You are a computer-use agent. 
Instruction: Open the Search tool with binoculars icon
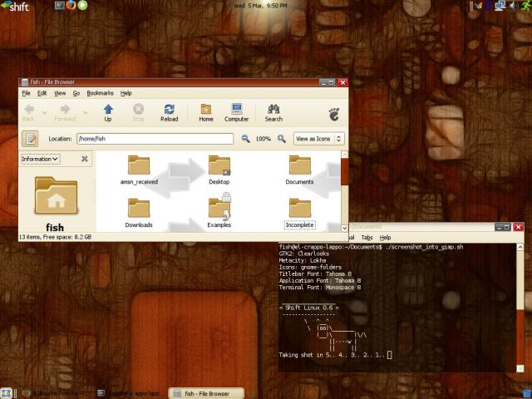pos(273,113)
